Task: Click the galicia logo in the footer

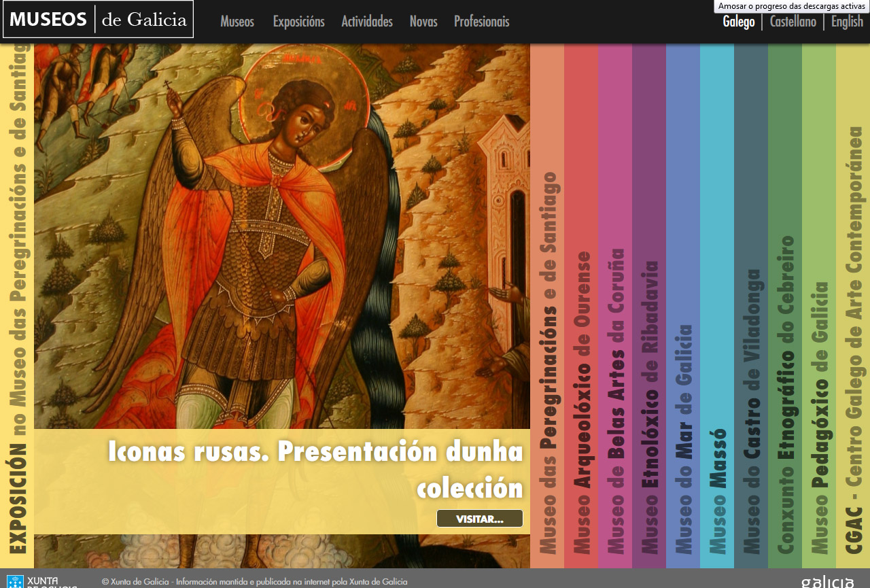Action: click(827, 582)
